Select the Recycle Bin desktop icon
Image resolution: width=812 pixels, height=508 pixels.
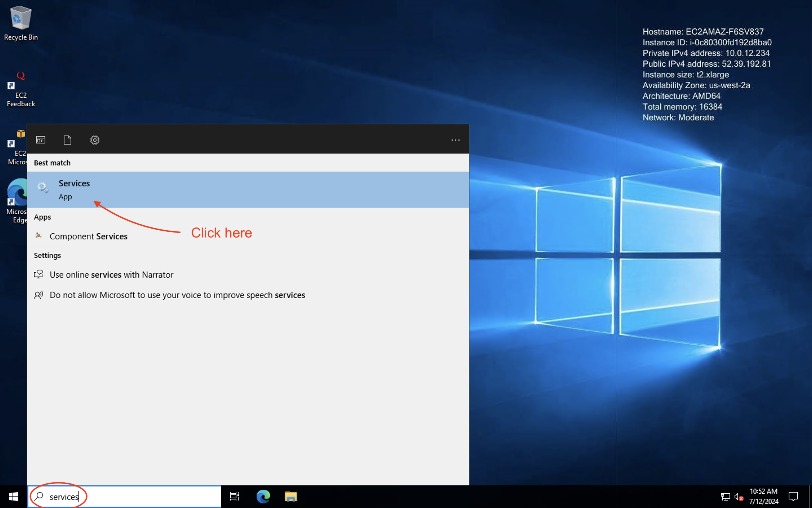21,23
